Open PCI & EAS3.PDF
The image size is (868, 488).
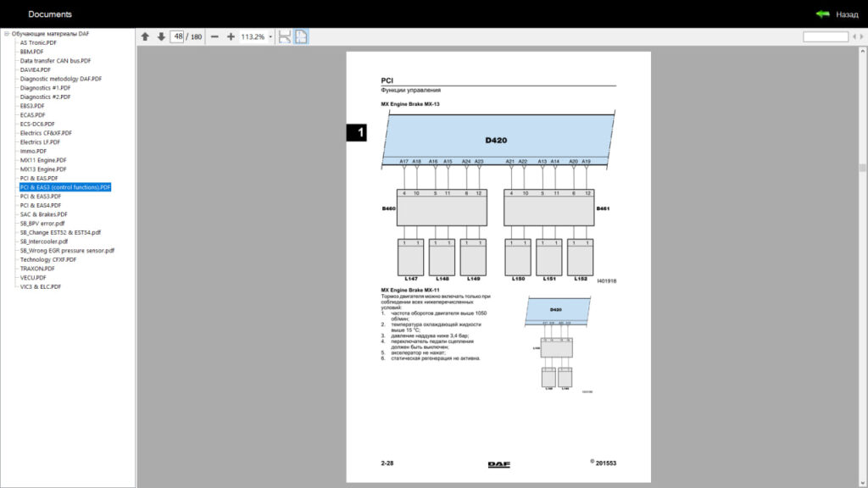[x=41, y=197]
